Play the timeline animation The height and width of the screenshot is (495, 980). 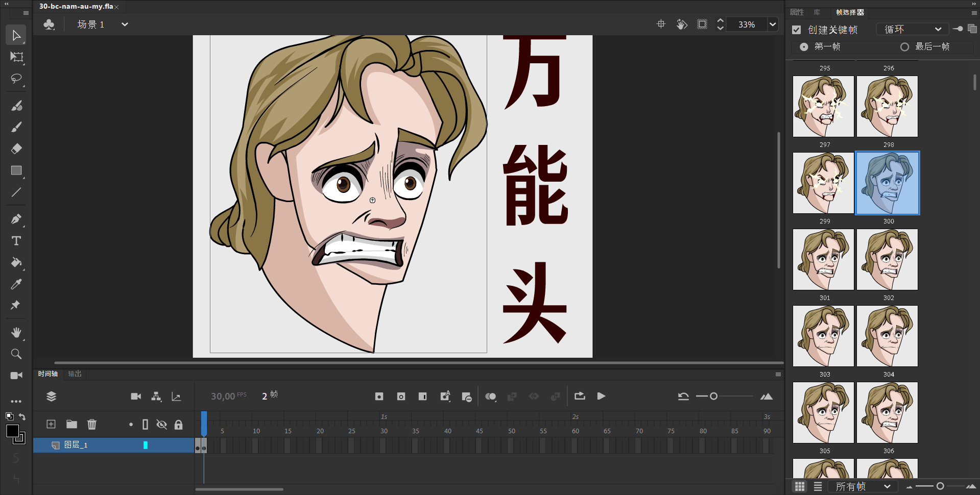(601, 396)
